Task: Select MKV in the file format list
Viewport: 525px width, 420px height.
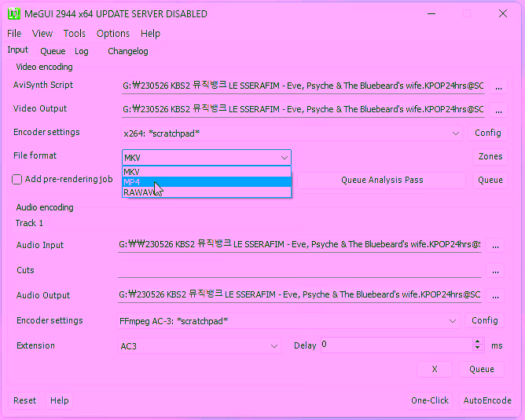Action: 207,172
